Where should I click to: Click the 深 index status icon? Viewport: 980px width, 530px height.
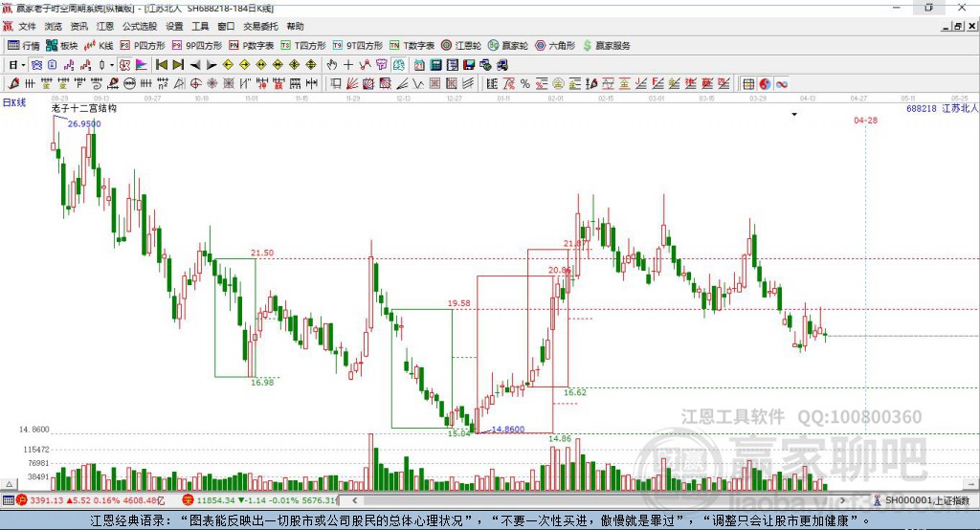coord(189,500)
